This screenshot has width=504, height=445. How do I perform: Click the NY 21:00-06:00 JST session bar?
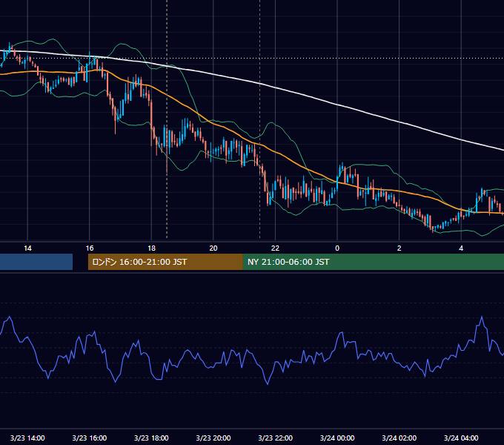click(374, 262)
